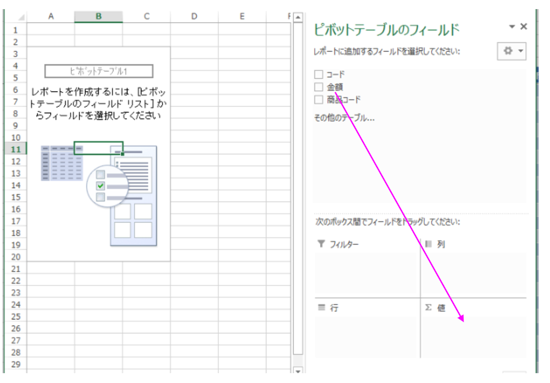Click the rows icon beside 行
The width and height of the screenshot is (550, 383).
point(321,308)
